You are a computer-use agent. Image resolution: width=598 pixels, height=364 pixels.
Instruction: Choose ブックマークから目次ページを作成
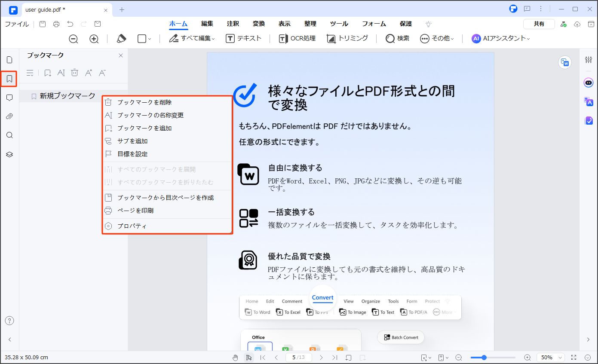coord(167,198)
